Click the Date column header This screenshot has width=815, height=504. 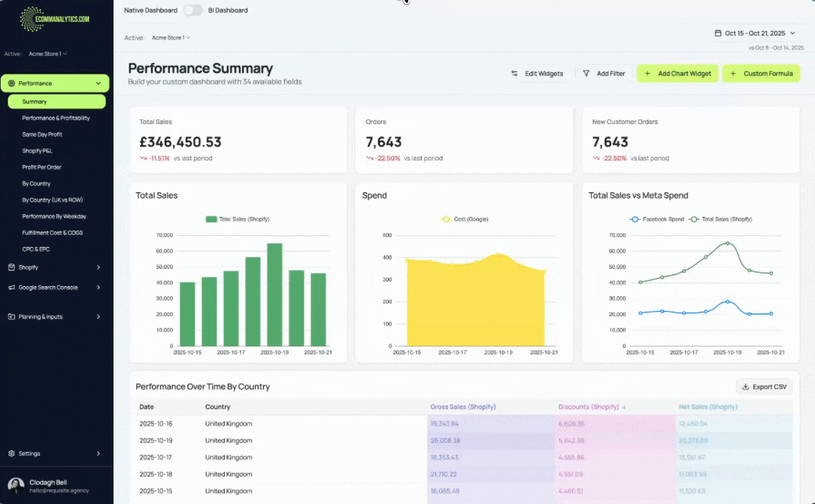pos(146,407)
